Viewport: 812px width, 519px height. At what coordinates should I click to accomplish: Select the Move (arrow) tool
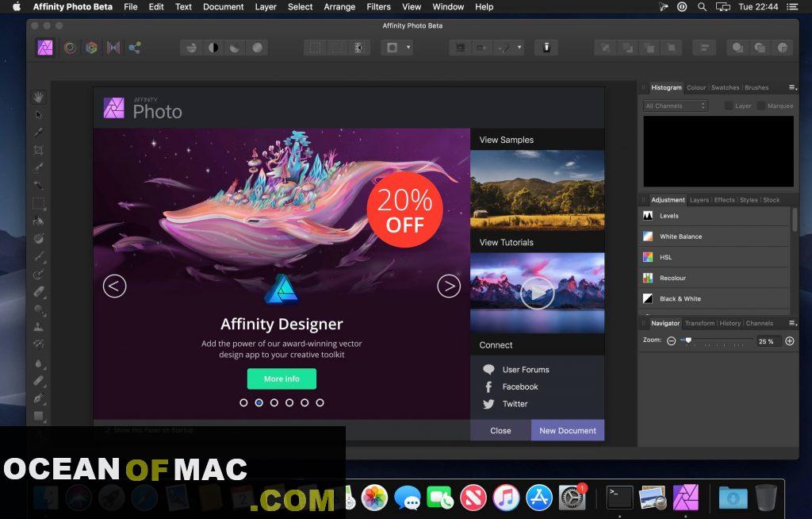pyautogui.click(x=38, y=114)
